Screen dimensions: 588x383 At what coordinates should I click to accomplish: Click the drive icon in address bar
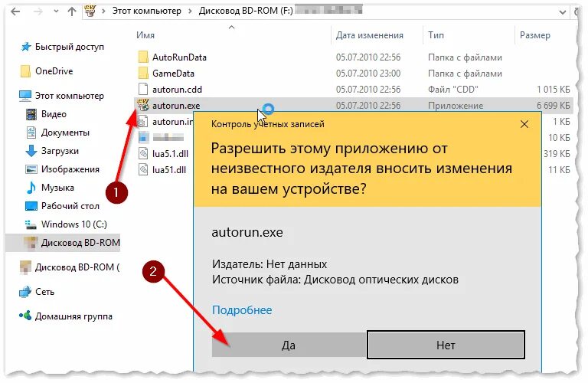pyautogui.click(x=90, y=11)
